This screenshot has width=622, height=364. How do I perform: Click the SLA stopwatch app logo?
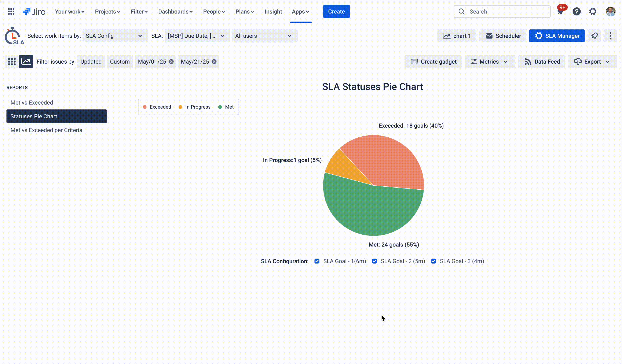click(14, 36)
